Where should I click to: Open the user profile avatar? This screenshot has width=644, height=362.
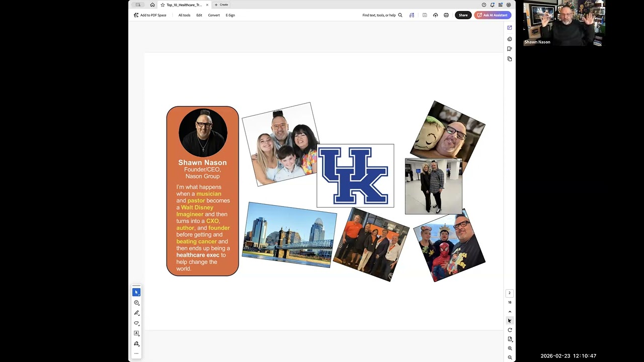point(509,5)
